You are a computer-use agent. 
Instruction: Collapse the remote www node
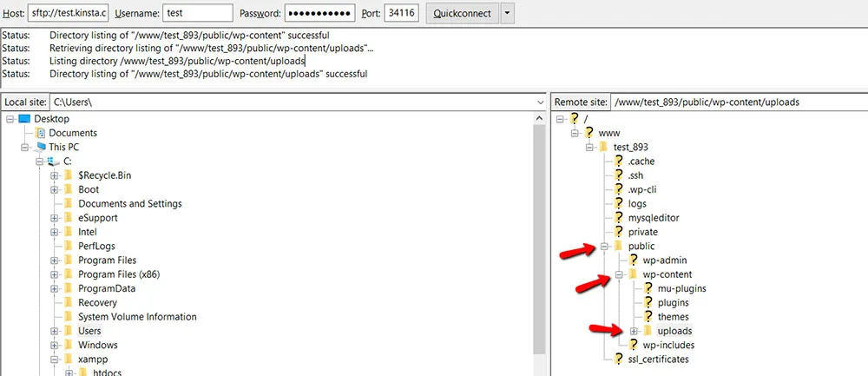click(575, 134)
